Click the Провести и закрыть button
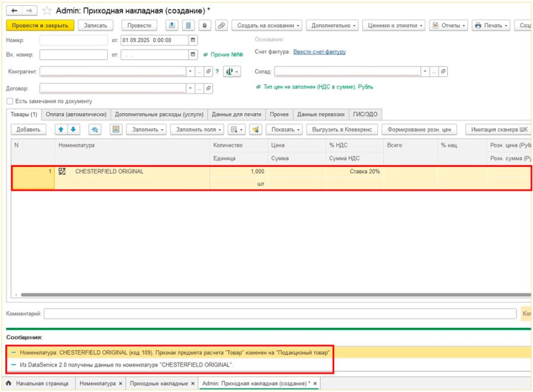The height and width of the screenshot is (392, 533). click(40, 25)
